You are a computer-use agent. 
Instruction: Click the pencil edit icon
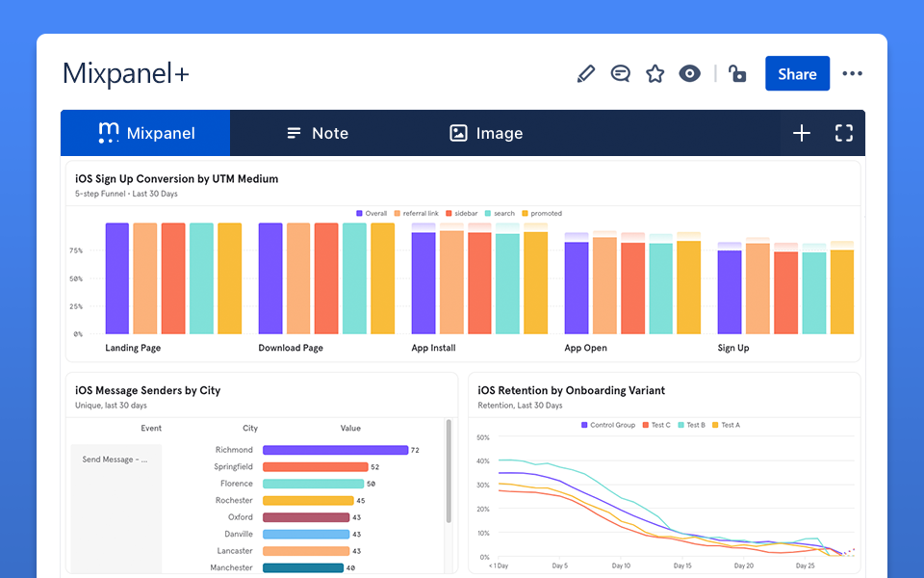pyautogui.click(x=586, y=74)
